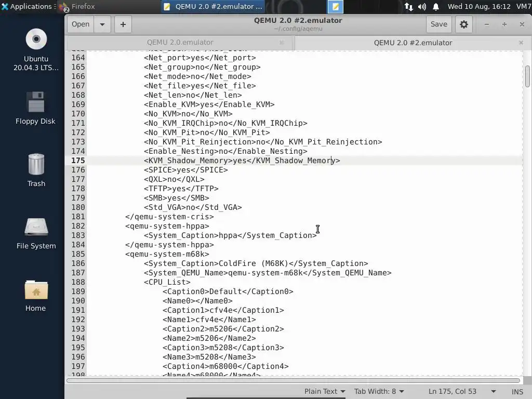Close the QEMU 2.0 #2.emulator tab
The width and height of the screenshot is (532, 399).
(x=521, y=43)
